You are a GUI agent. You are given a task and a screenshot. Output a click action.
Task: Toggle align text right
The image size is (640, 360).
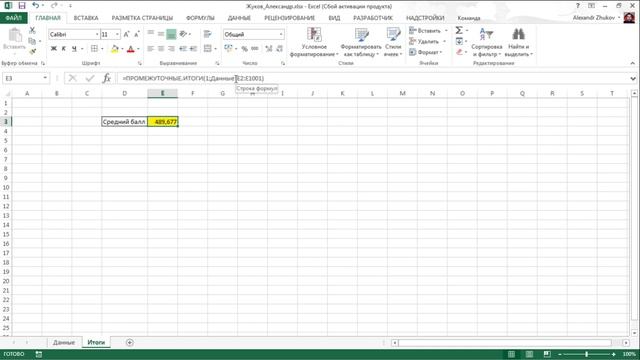171,49
